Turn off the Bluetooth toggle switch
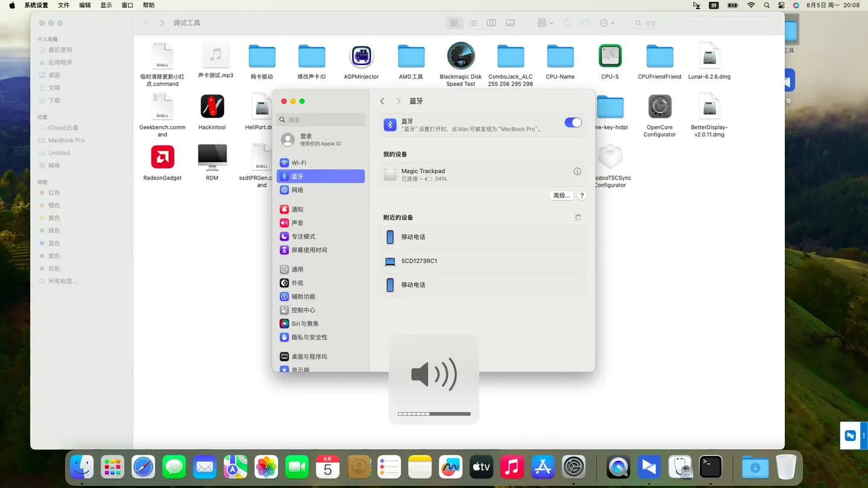The image size is (868, 488). click(573, 123)
